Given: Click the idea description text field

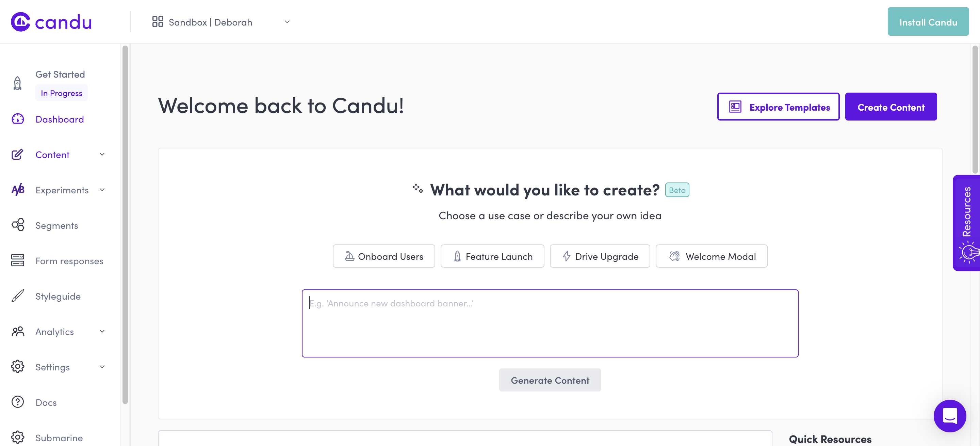Looking at the screenshot, I should click(x=550, y=323).
